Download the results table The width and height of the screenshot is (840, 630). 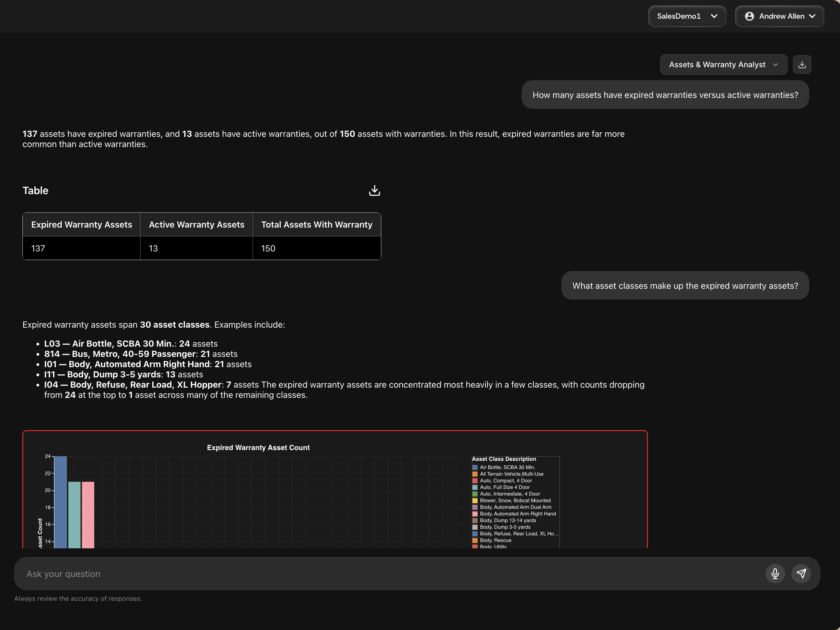pyautogui.click(x=374, y=190)
